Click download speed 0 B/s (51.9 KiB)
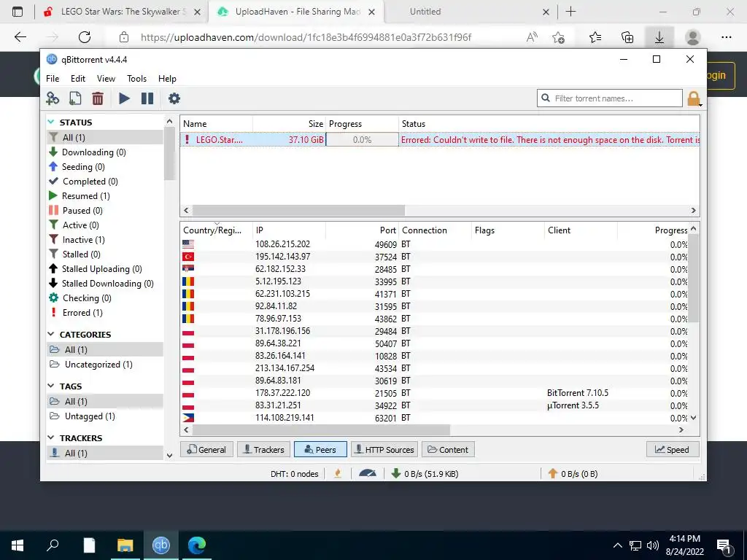The width and height of the screenshot is (747, 560). 425,474
